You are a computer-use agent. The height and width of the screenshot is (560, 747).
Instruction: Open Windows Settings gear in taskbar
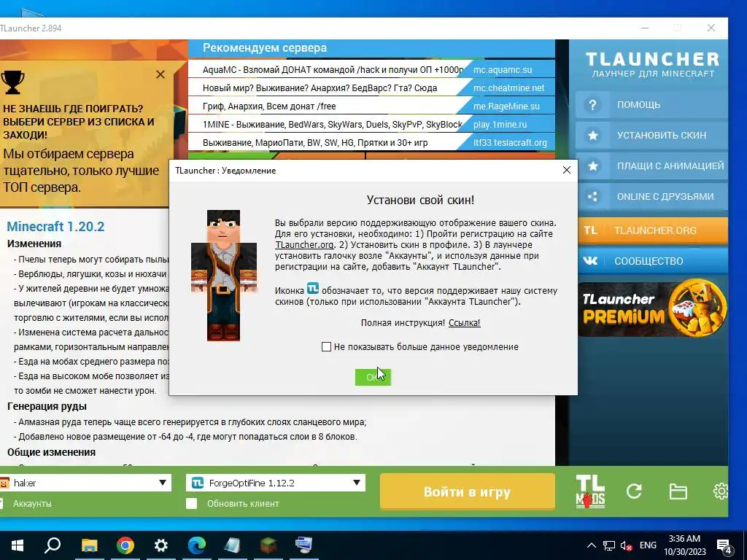pos(161,545)
